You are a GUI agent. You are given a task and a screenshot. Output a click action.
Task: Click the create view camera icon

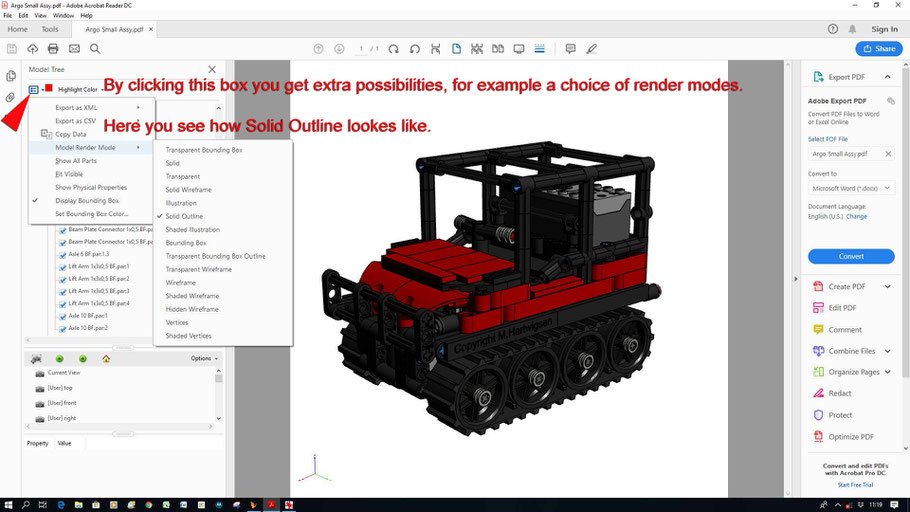click(36, 359)
